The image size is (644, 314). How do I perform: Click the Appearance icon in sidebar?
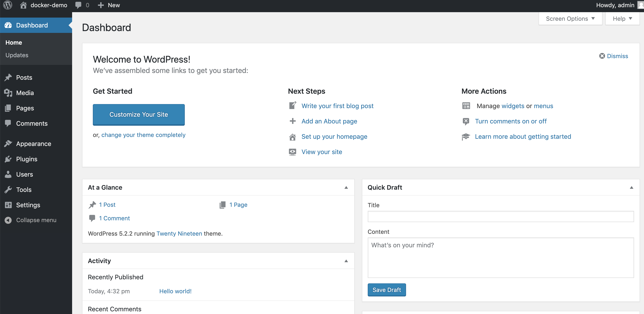coord(8,144)
